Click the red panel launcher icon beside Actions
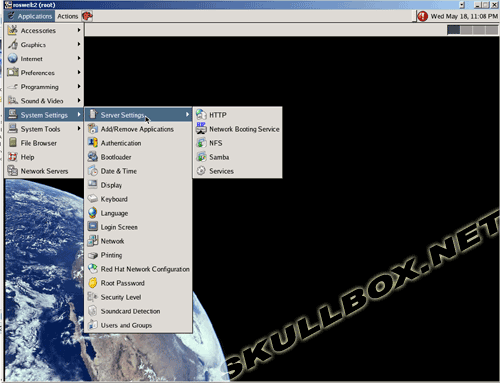This screenshot has height=383, width=500. pyautogui.click(x=87, y=16)
